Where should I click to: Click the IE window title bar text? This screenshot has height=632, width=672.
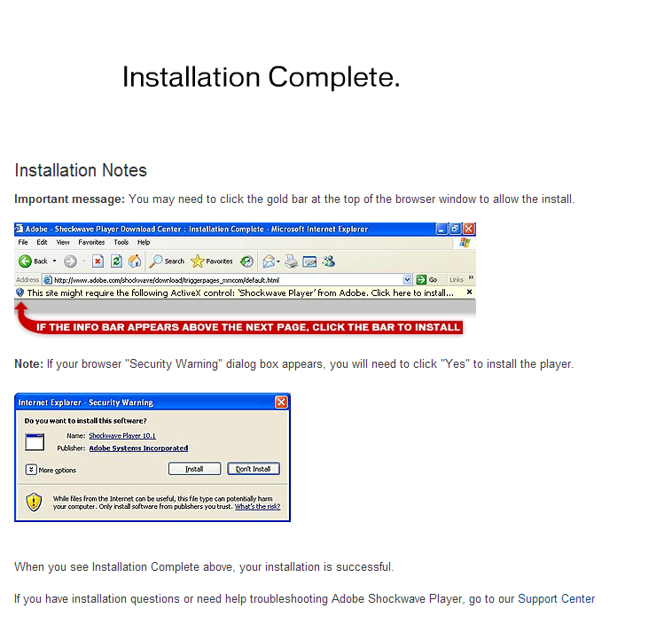coord(196,229)
